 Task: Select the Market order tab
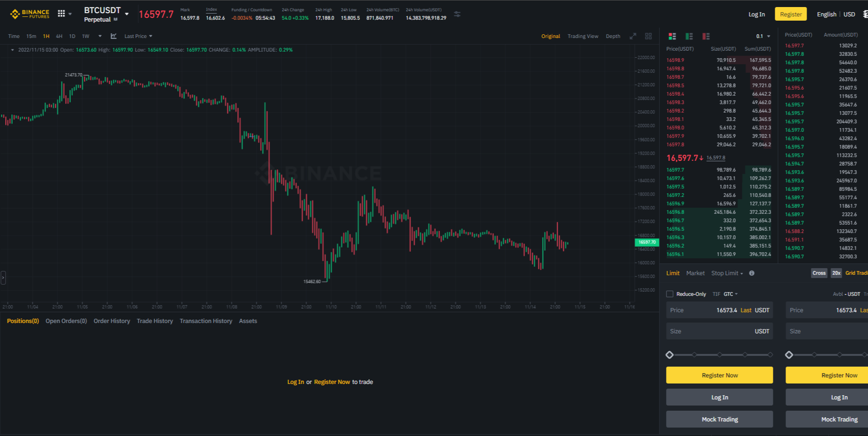pos(695,273)
